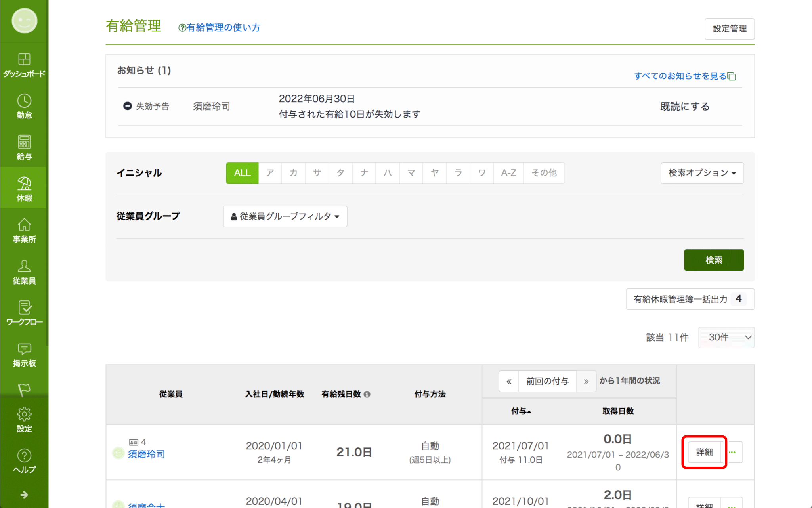This screenshot has height=508, width=812.
Task: Select the ラ initial filter
Action: tap(458, 173)
